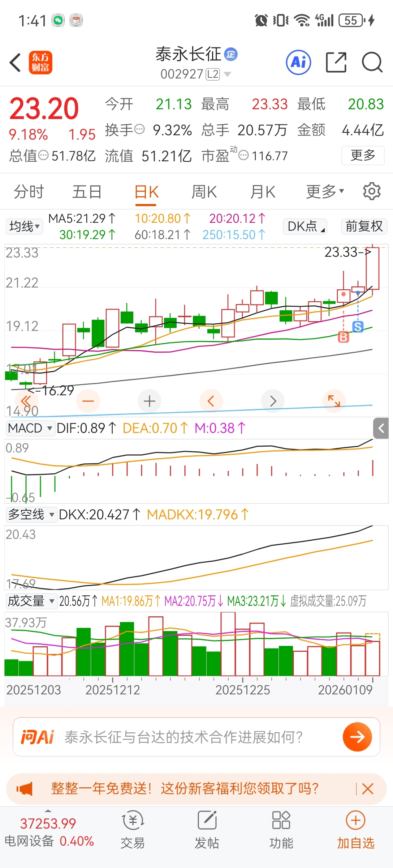Tap the red B buy marker
The height and width of the screenshot is (868, 393).
point(344,337)
